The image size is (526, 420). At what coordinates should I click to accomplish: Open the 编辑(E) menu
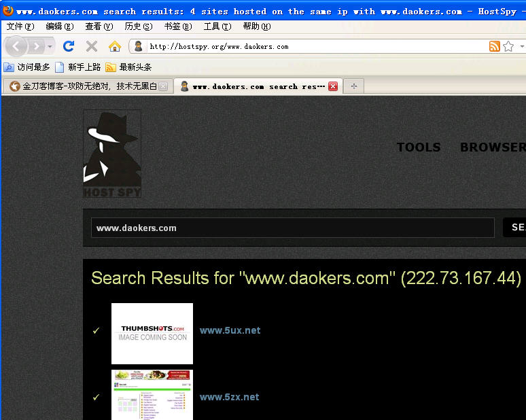point(60,27)
